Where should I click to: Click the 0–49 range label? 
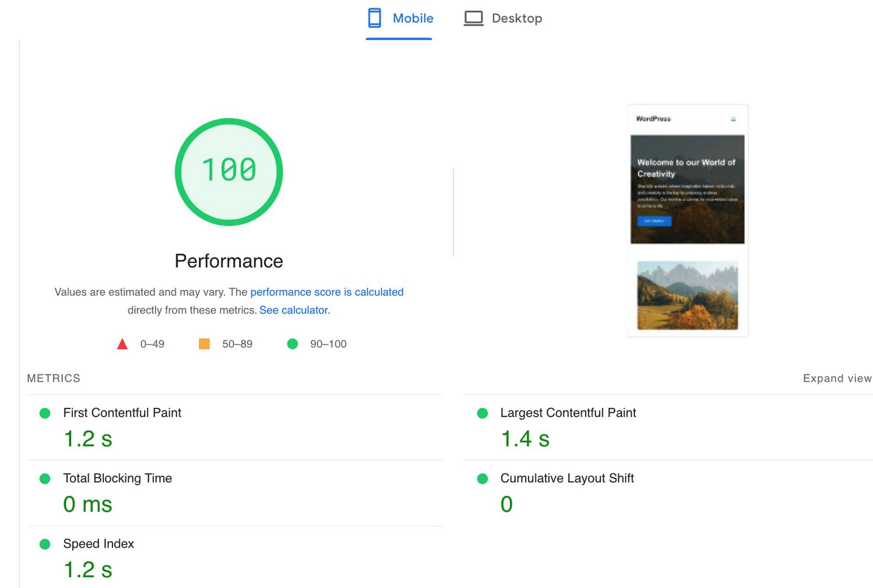pos(152,344)
